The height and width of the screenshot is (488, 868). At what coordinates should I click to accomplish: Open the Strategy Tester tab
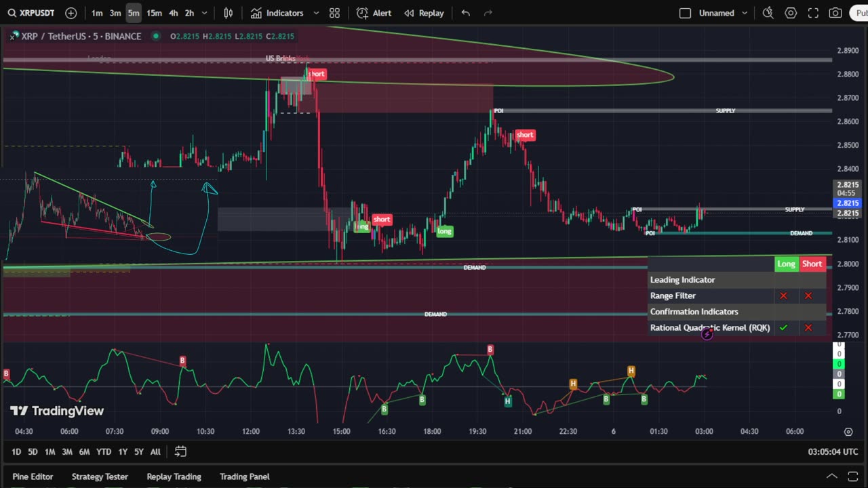click(x=100, y=476)
